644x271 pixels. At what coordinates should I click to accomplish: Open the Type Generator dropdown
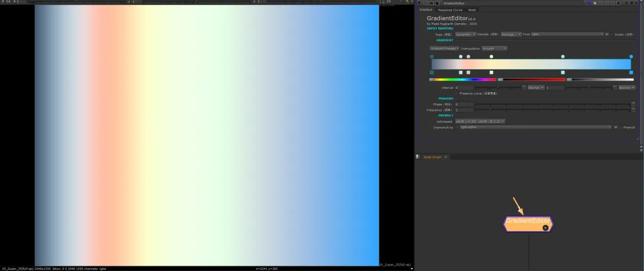466,35
